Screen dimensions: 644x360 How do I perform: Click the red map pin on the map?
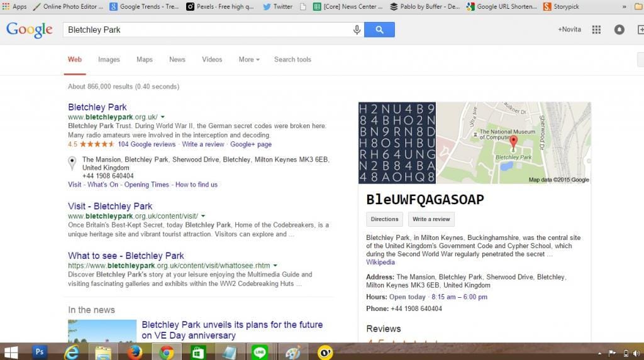pyautogui.click(x=513, y=143)
